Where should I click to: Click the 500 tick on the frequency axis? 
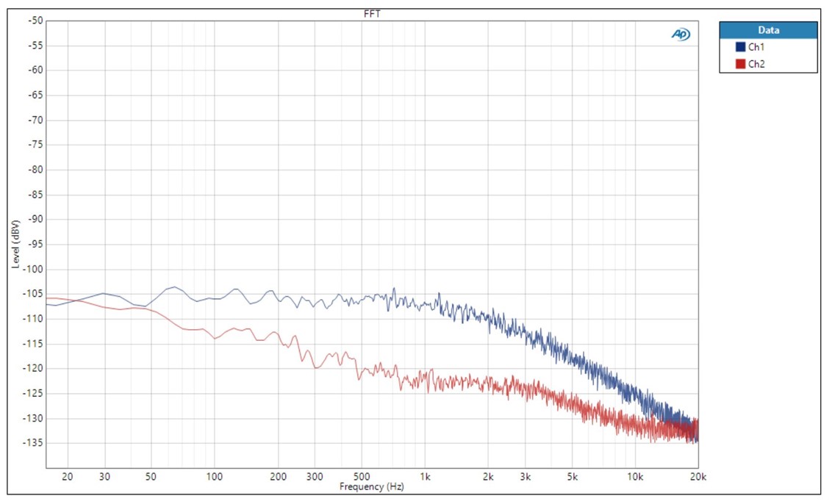click(x=361, y=477)
